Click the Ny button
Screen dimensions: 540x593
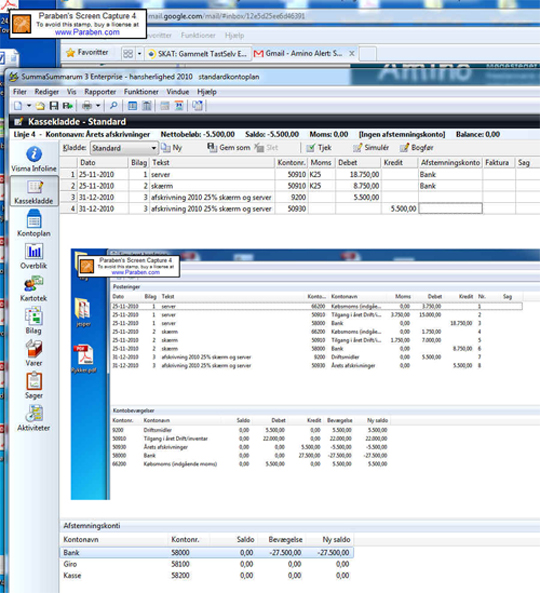tap(172, 148)
